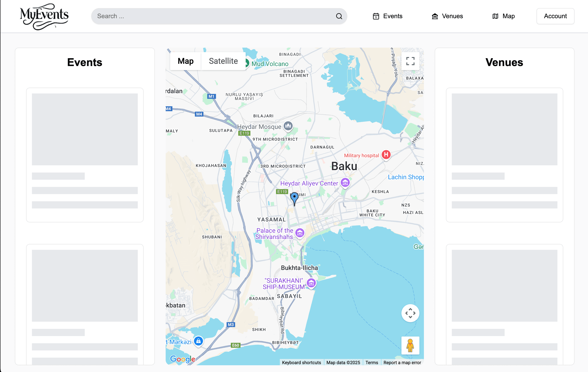This screenshot has height=372, width=588.
Task: Click second Events placeholder card image
Action: [x=85, y=286]
